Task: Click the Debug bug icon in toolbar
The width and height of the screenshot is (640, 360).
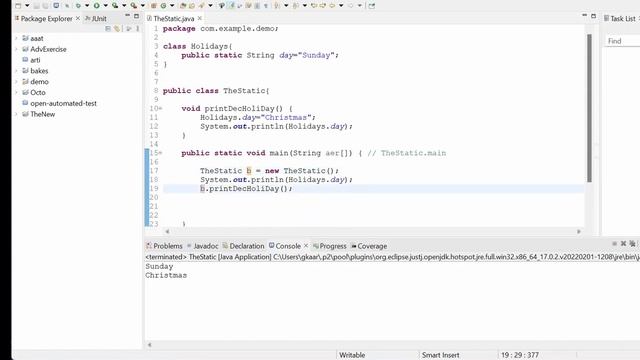Action: pyautogui.click(x=78, y=6)
